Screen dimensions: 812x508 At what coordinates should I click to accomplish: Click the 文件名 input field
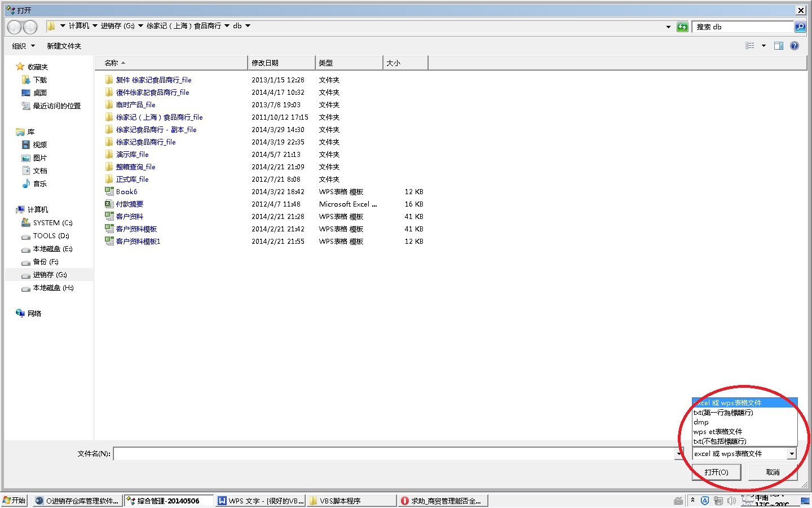tap(395, 454)
